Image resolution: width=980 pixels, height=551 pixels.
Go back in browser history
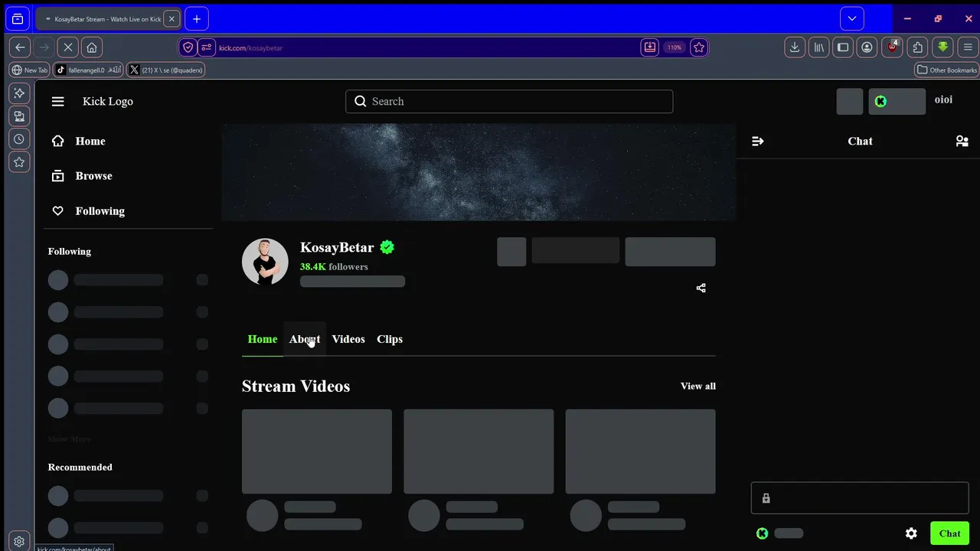tap(21, 47)
